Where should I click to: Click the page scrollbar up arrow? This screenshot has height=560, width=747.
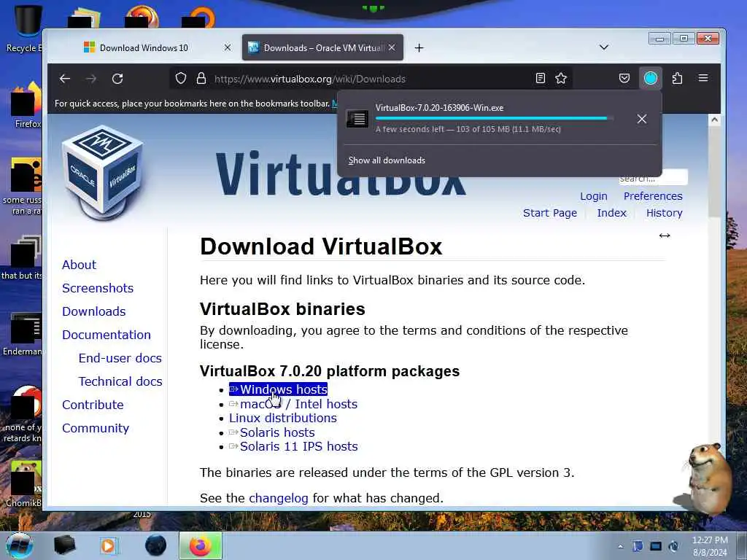714,120
